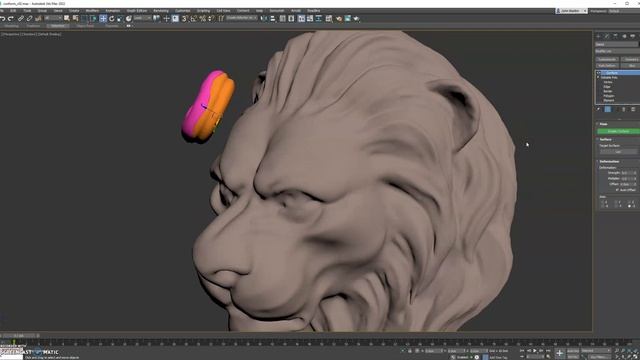The image size is (640, 360).
Task: Open the Rendered Frame Window icon
Action: 348,18
